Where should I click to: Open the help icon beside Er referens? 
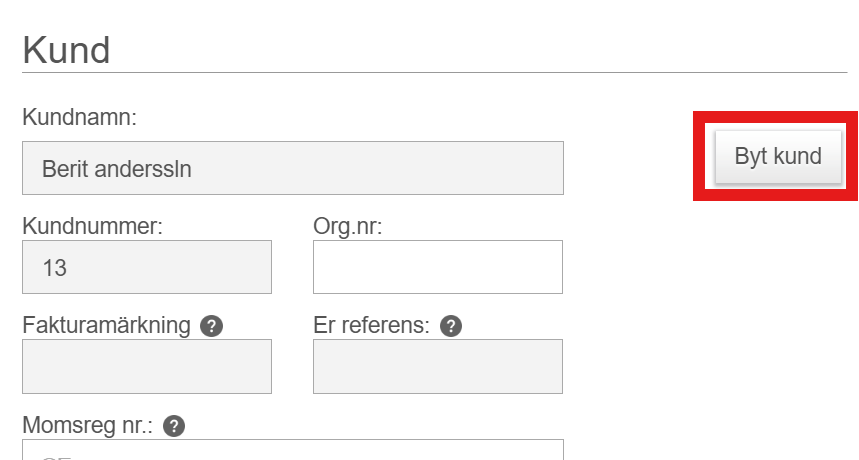pyautogui.click(x=451, y=326)
